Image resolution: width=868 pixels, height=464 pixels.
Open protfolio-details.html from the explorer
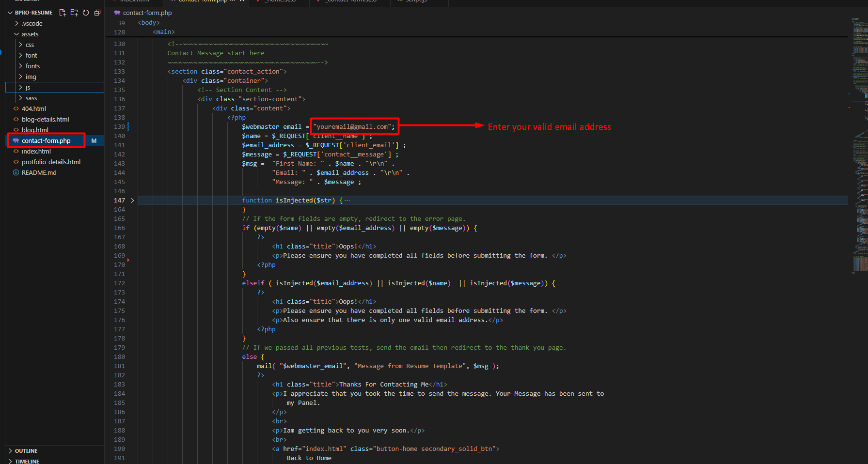(51, 162)
